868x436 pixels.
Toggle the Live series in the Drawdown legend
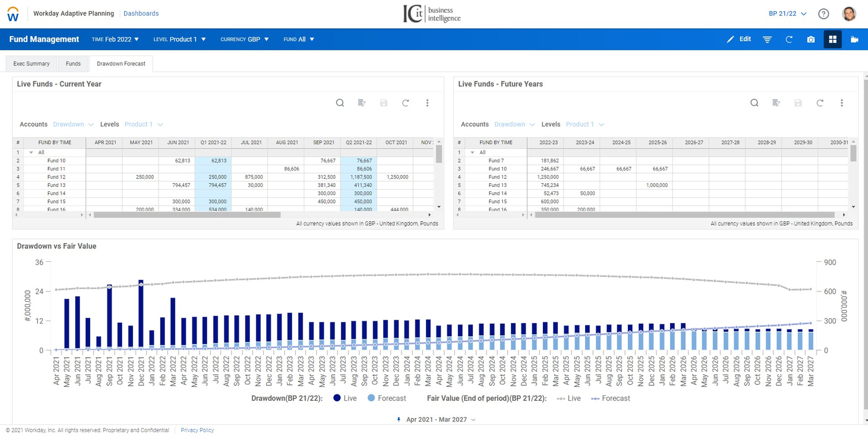(x=345, y=398)
